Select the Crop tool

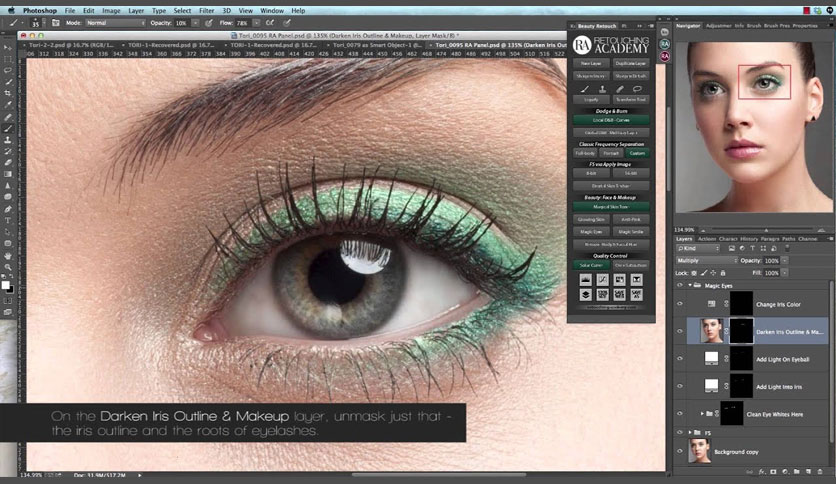8,93
